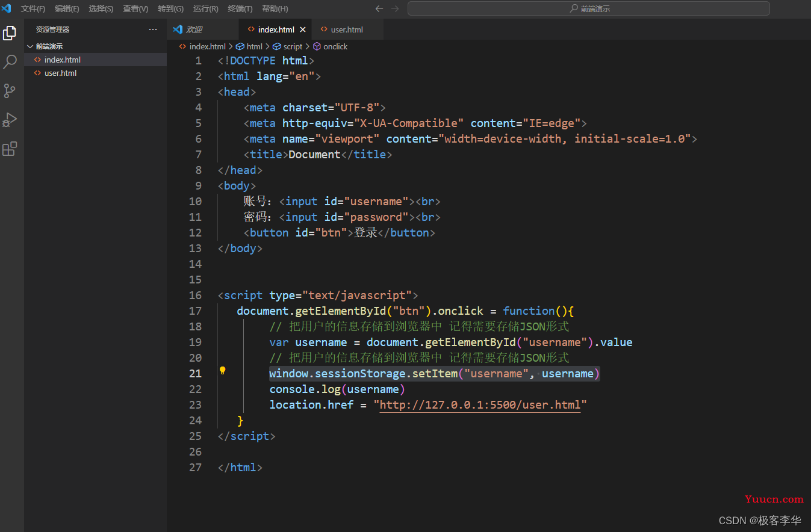Click the <!DOCTYPE html> declaration

[x=266, y=60]
